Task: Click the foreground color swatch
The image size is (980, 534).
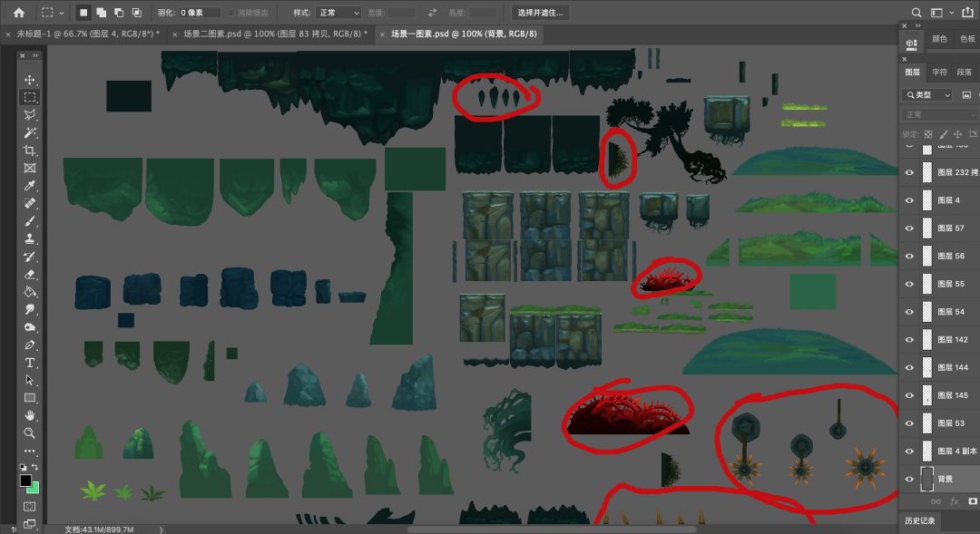Action: (x=25, y=481)
